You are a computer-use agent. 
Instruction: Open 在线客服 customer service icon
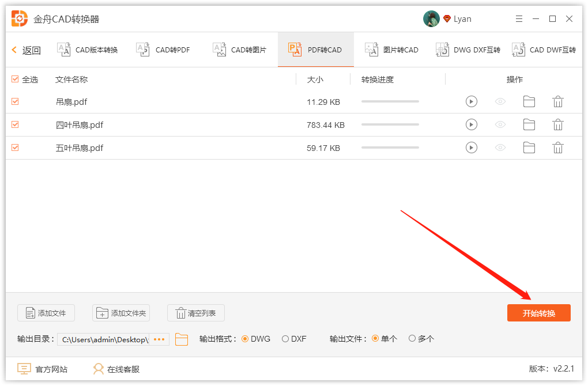tap(98, 369)
